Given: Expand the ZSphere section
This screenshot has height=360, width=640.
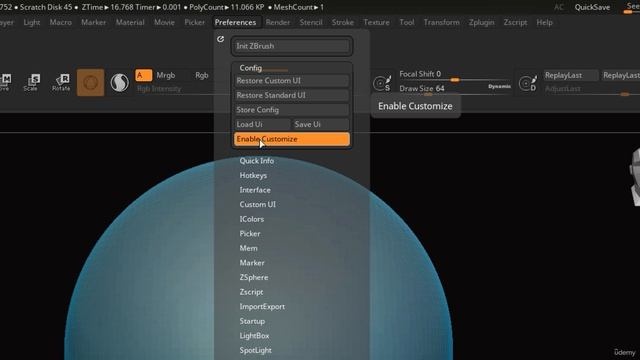Looking at the screenshot, I should (x=254, y=278).
